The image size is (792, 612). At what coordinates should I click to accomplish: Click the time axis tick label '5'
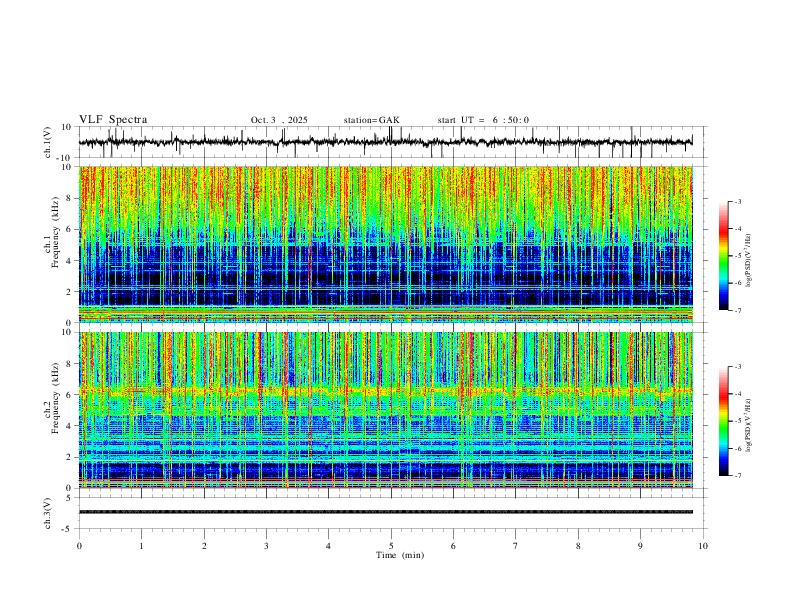click(x=391, y=546)
